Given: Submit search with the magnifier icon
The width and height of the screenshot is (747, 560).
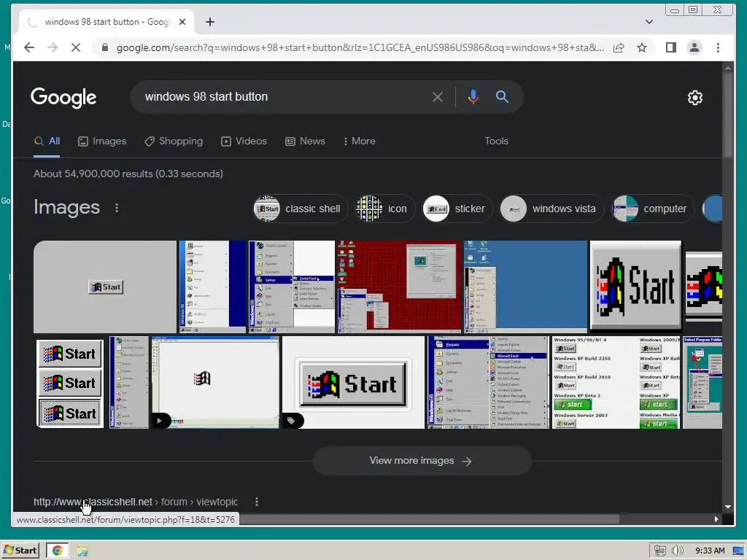Looking at the screenshot, I should pyautogui.click(x=502, y=97).
